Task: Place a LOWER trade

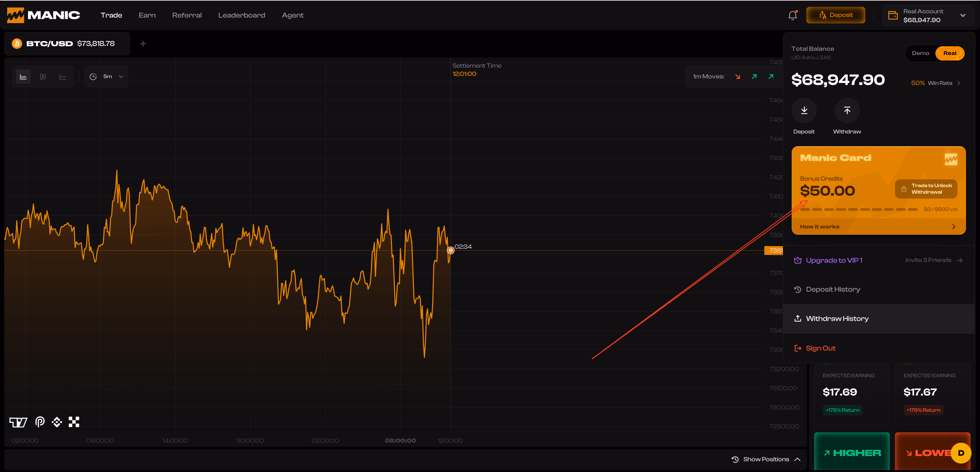Action: 932,452
